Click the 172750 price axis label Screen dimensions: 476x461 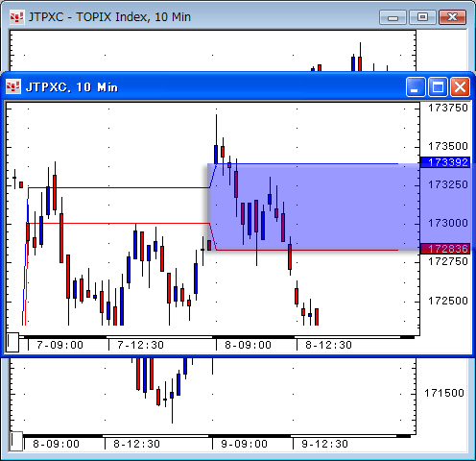448,262
